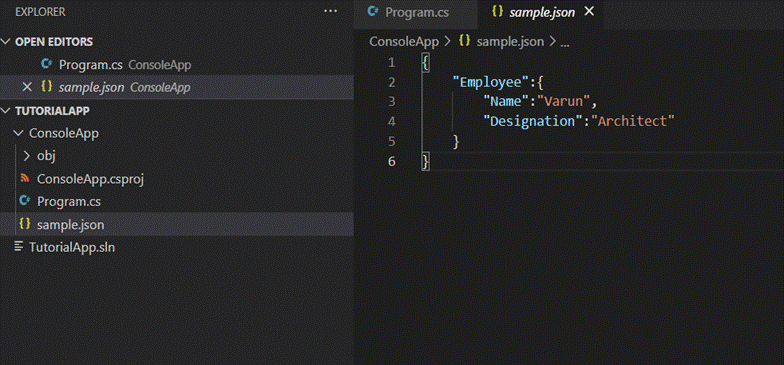Select sample.json in Open Editors list

click(176, 87)
